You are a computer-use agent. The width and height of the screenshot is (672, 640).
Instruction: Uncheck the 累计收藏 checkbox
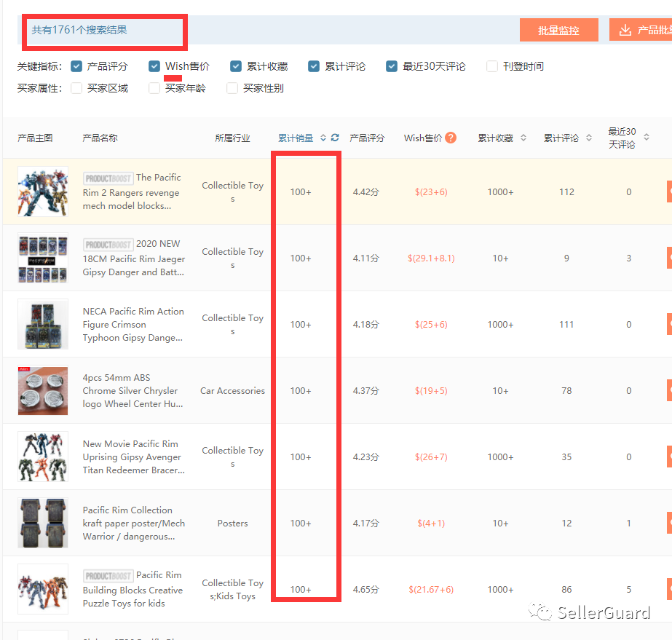236,66
